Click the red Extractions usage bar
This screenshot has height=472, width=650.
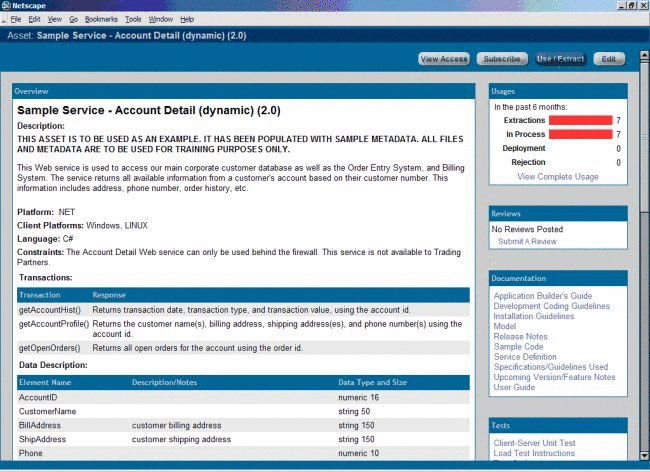click(x=580, y=120)
